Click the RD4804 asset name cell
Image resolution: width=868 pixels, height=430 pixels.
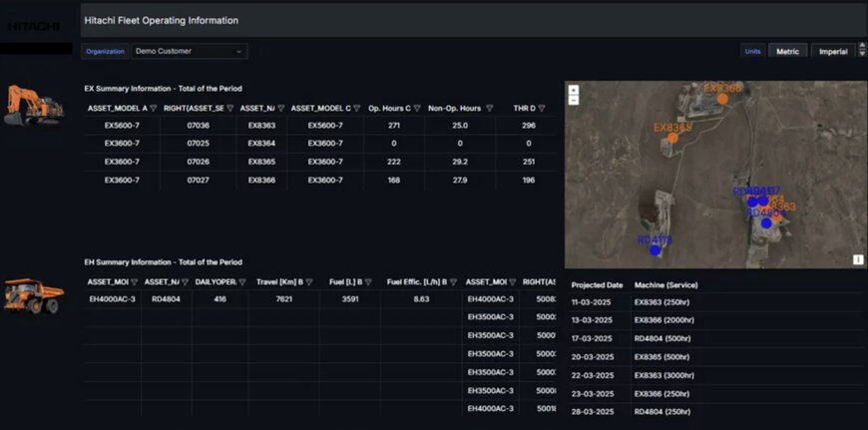[162, 298]
